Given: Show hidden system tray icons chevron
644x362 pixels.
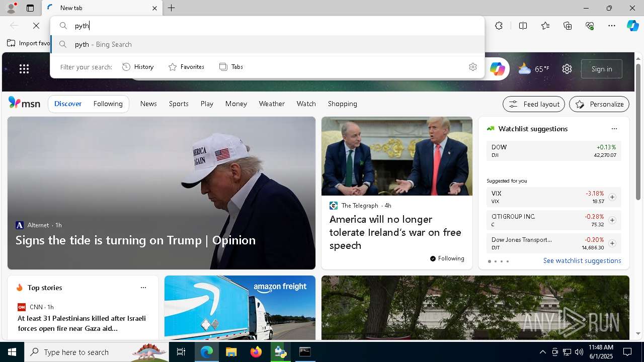Looking at the screenshot, I should (x=542, y=352).
